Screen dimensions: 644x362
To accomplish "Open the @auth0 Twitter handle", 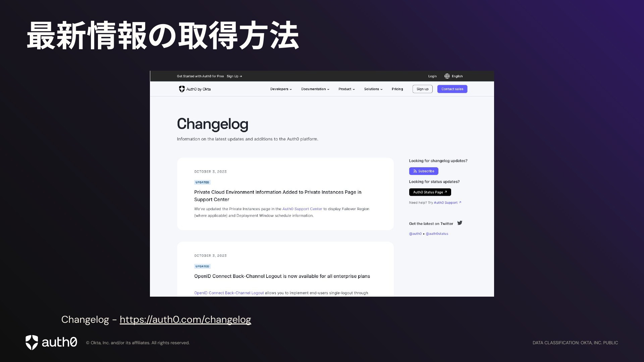I will [415, 234].
